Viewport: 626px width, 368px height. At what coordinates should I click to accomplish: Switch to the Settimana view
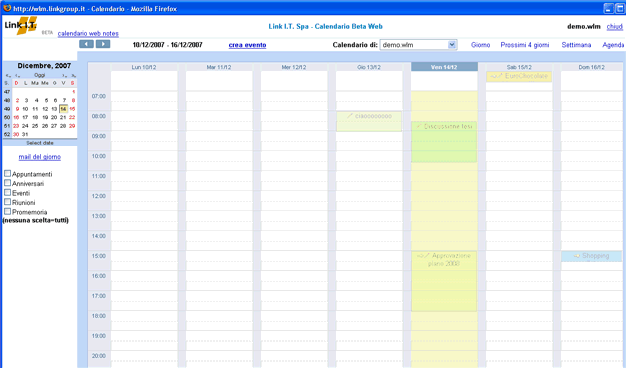[x=576, y=45]
